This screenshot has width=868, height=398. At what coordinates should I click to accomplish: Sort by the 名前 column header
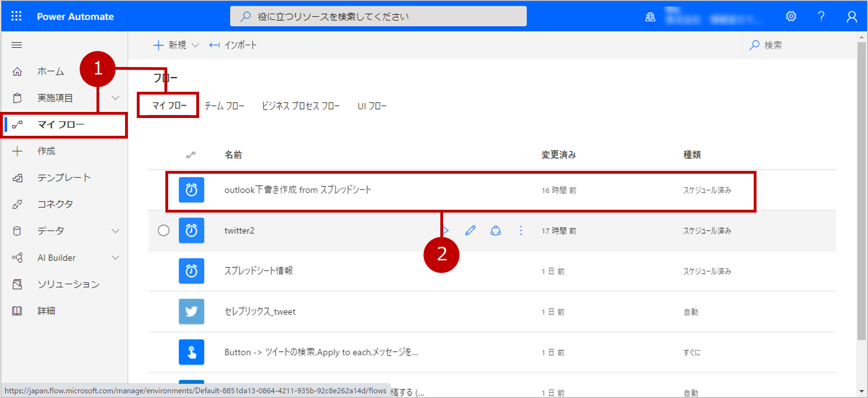[233, 155]
